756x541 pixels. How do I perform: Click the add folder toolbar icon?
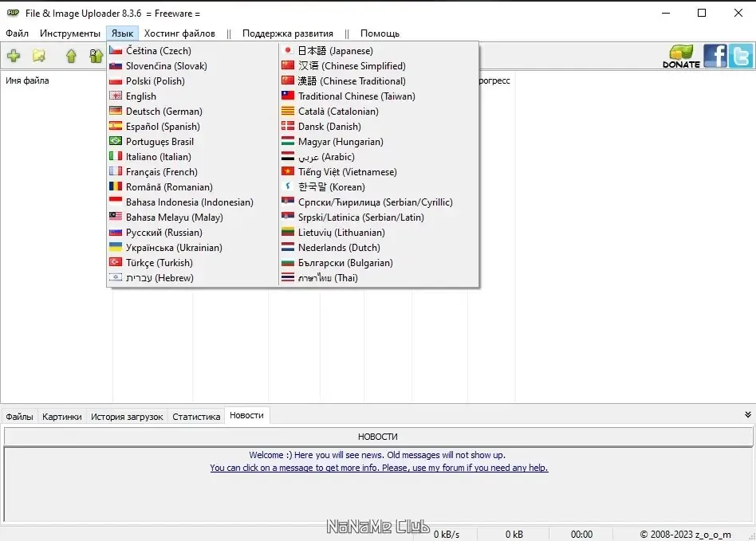click(x=39, y=56)
